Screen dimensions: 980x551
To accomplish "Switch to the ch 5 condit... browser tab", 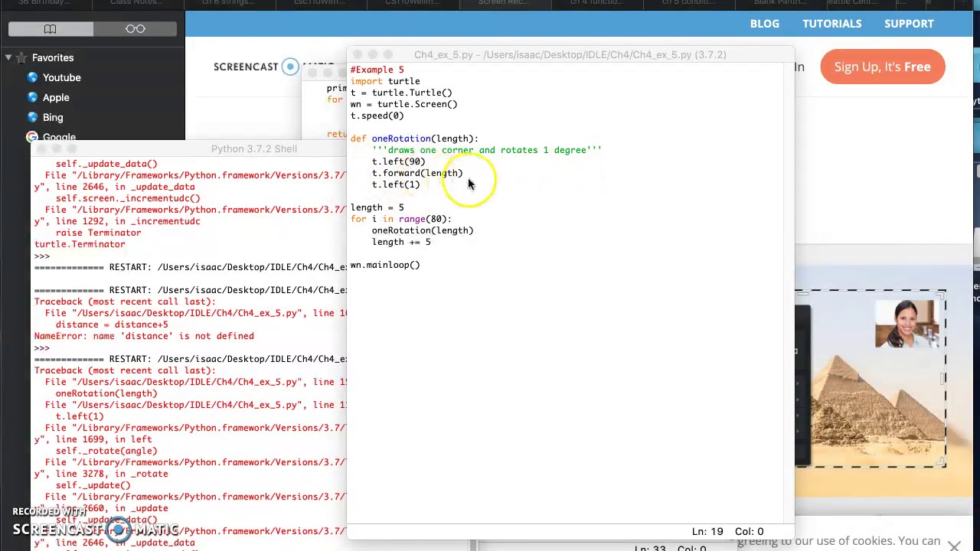I will tap(688, 3).
